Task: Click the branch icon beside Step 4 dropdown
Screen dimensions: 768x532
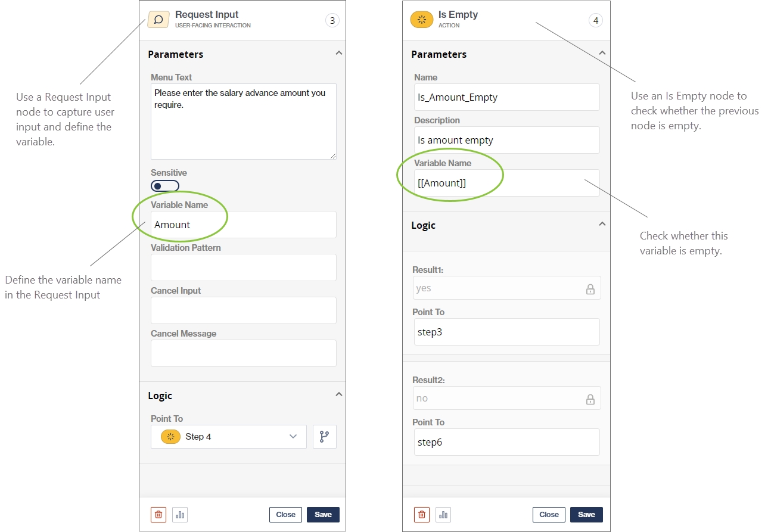Action: (324, 437)
